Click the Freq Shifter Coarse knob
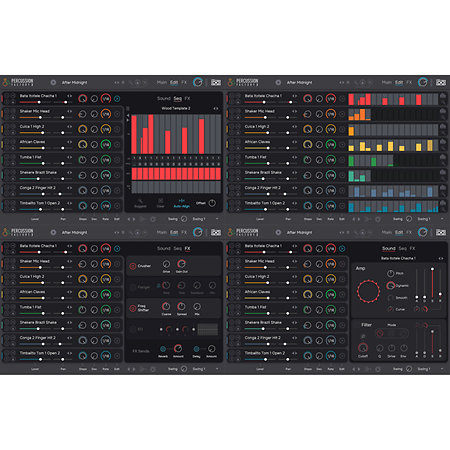The height and width of the screenshot is (450, 450). point(166,306)
